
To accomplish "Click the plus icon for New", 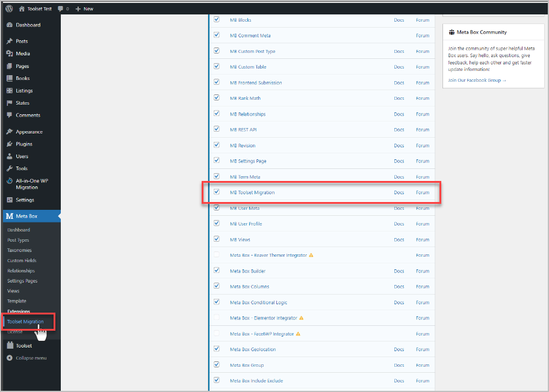I will point(78,9).
